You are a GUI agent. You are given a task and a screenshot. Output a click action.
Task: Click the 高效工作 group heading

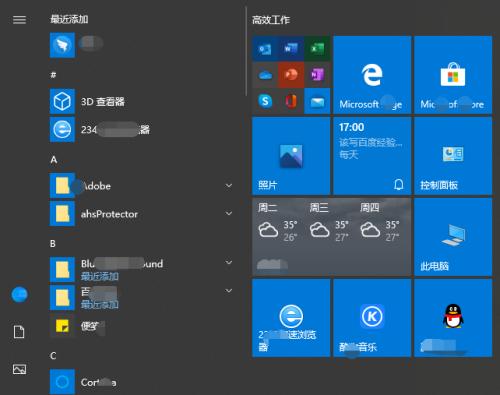[x=271, y=20]
